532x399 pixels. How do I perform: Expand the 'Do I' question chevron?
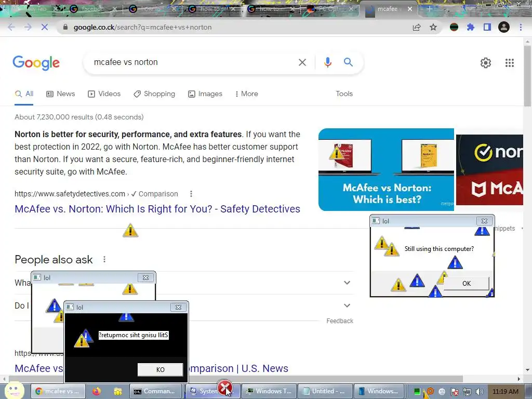(x=347, y=305)
